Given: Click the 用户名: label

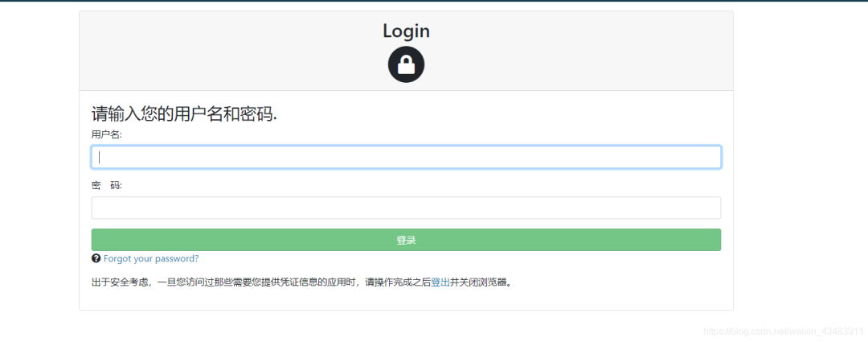Looking at the screenshot, I should tap(107, 134).
